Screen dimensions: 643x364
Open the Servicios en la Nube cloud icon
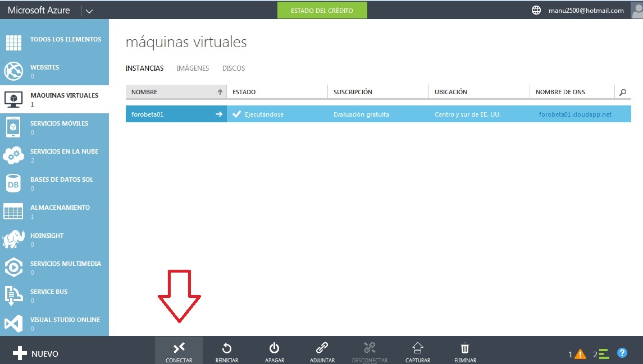13,155
